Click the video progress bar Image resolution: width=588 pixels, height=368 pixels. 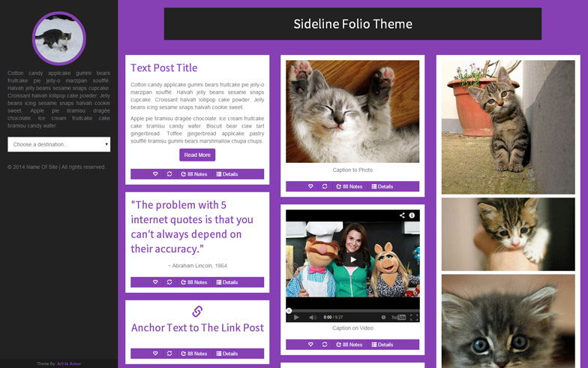tap(352, 311)
